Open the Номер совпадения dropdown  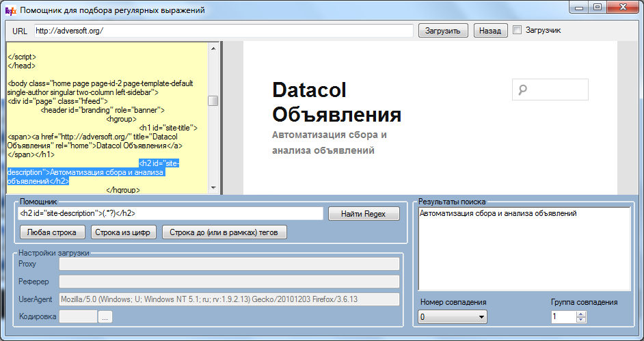(453, 317)
